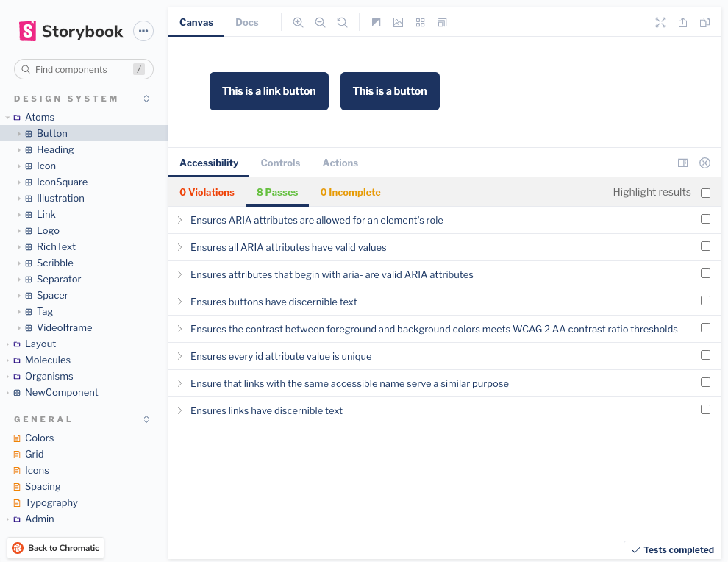Go fullscreen with the expand icon

coord(660,22)
